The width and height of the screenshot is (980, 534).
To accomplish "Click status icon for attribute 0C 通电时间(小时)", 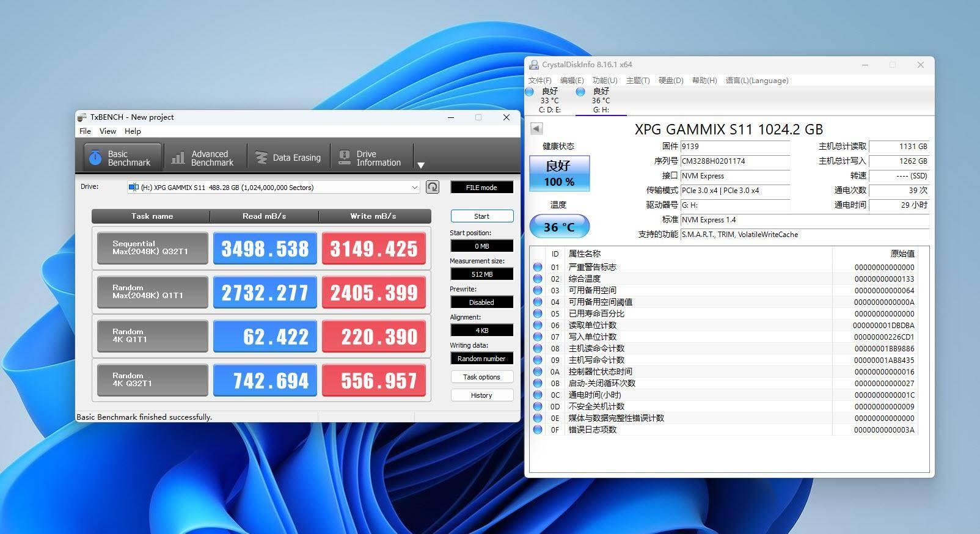I will click(538, 395).
